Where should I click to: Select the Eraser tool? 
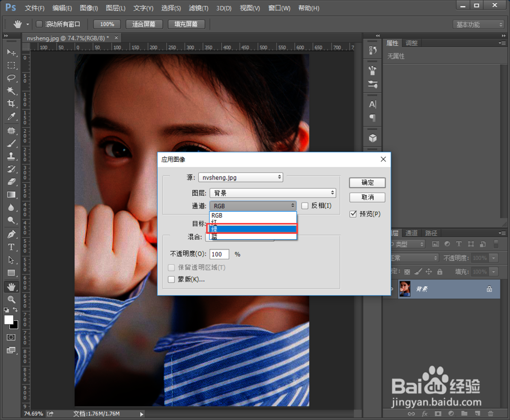(11, 182)
